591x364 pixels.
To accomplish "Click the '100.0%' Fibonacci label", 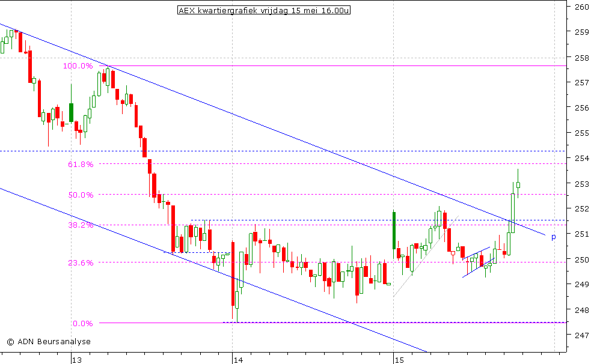I will [78, 66].
